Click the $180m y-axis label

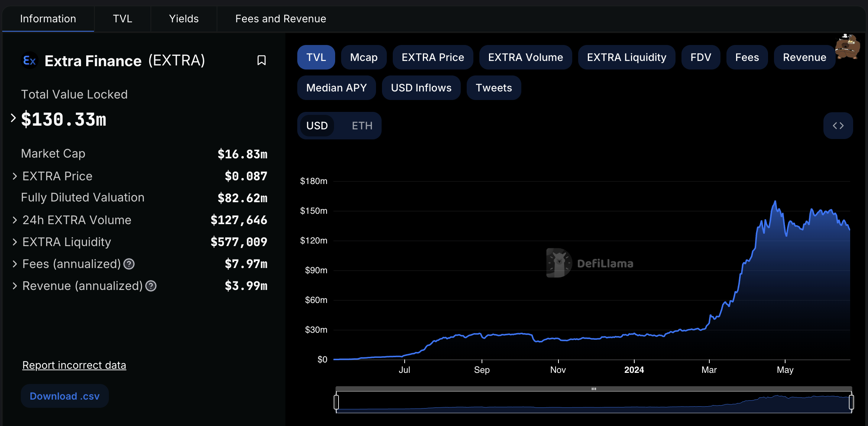(x=314, y=181)
